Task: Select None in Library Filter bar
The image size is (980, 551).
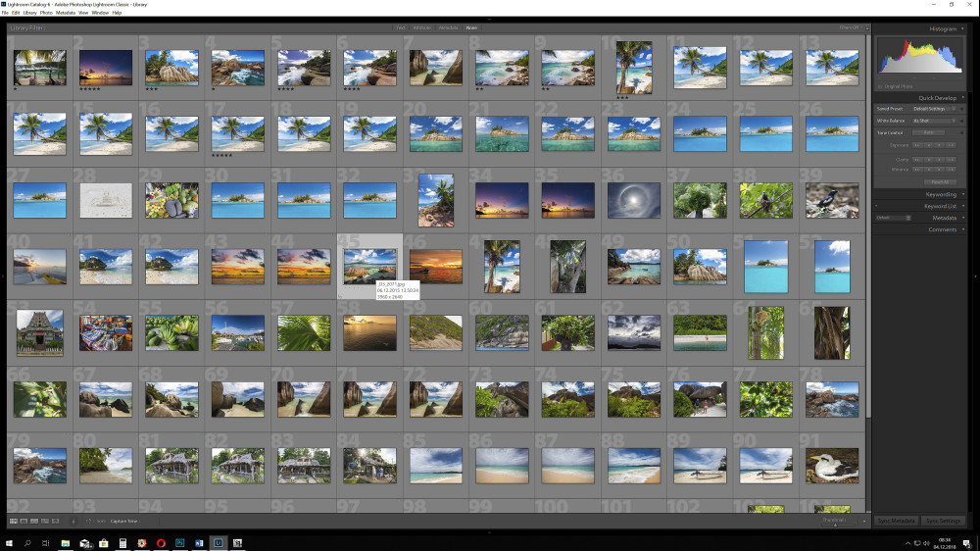Action: (x=472, y=27)
